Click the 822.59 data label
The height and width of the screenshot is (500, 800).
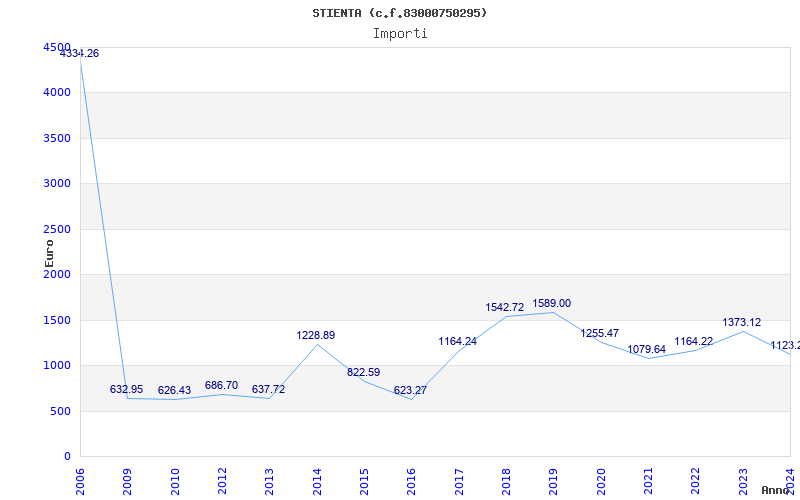tap(364, 372)
